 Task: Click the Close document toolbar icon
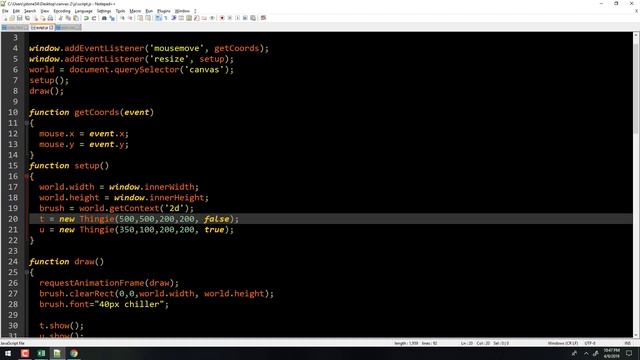36,18
